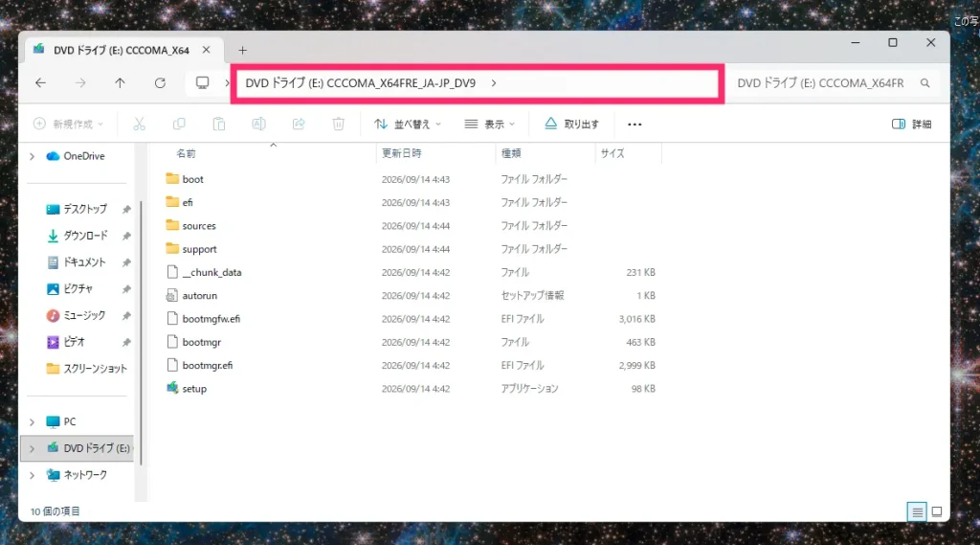Click the Paste clipboard icon
The width and height of the screenshot is (980, 545).
pyautogui.click(x=219, y=124)
